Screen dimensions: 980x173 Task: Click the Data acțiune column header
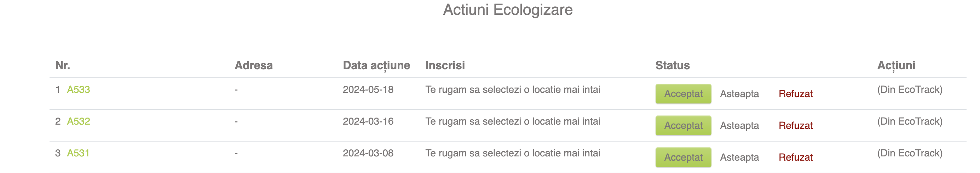click(376, 65)
